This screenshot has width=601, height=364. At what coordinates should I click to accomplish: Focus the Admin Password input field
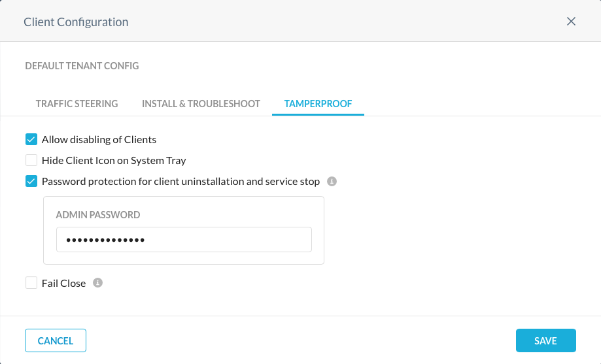pyautogui.click(x=184, y=240)
